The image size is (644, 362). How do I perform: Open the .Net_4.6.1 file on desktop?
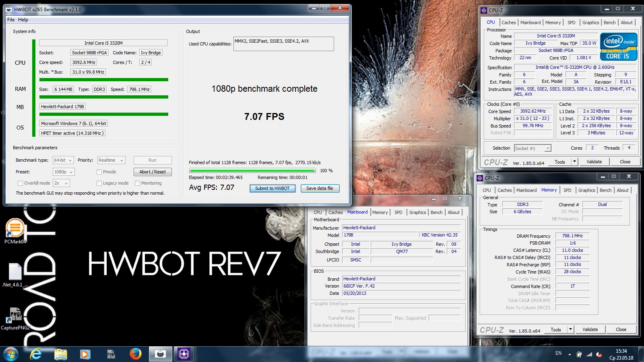tap(15, 275)
